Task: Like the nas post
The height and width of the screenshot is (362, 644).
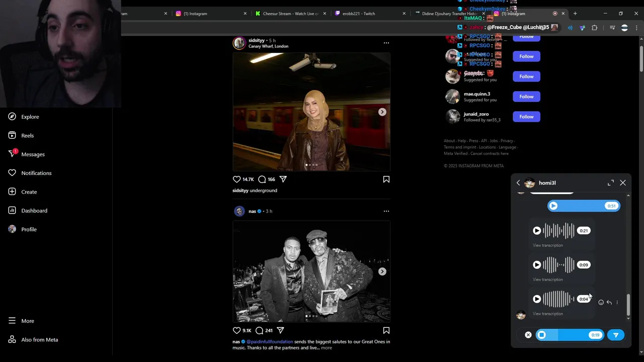Action: (x=237, y=331)
